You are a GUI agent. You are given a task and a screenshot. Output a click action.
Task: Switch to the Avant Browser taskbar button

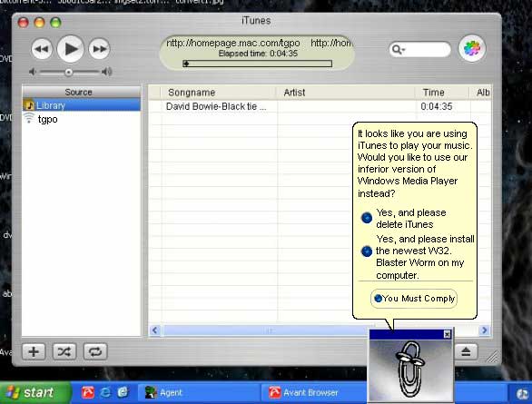[x=314, y=393]
